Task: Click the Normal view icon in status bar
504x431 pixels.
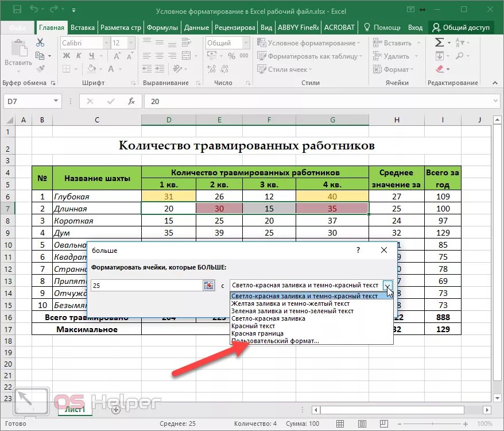Action: coord(340,424)
